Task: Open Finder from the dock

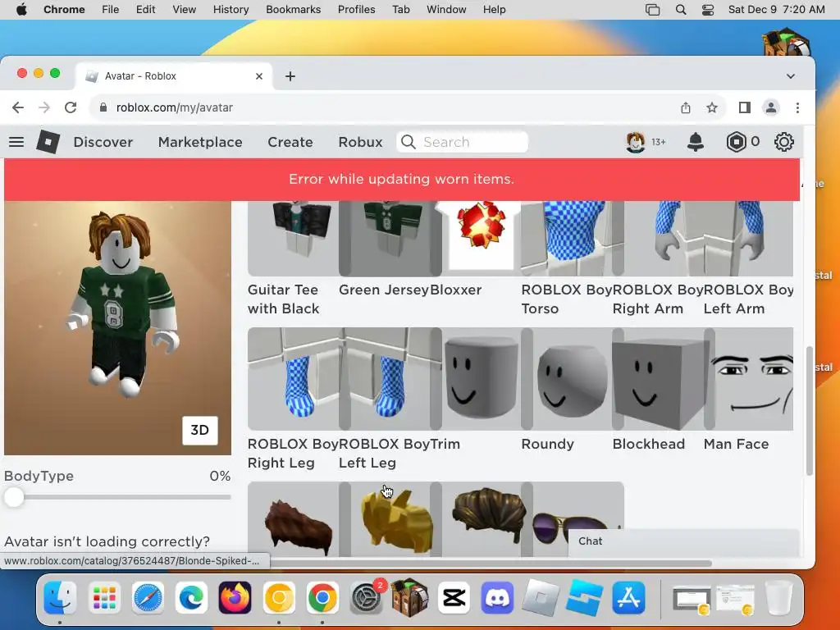Action: (x=60, y=597)
